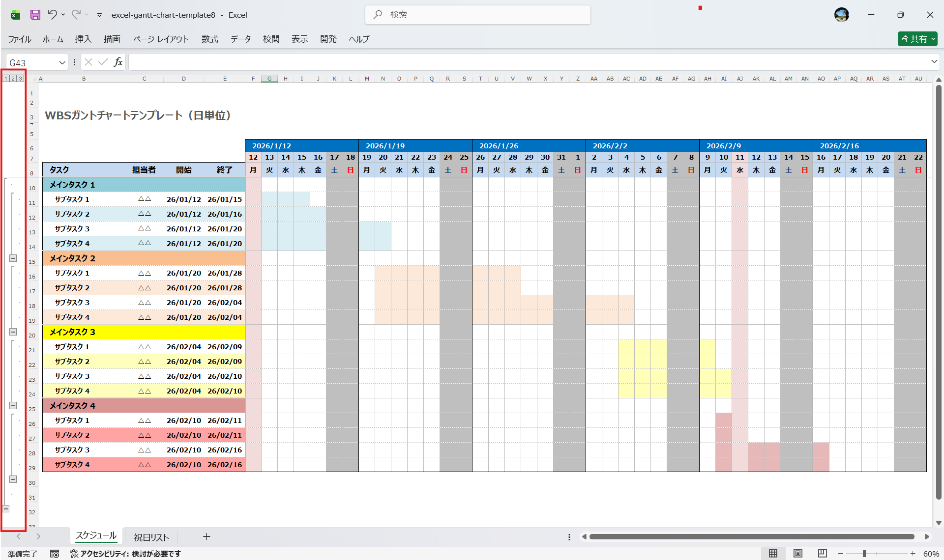
Task: Click the Insert Function fx icon
Action: (x=118, y=62)
